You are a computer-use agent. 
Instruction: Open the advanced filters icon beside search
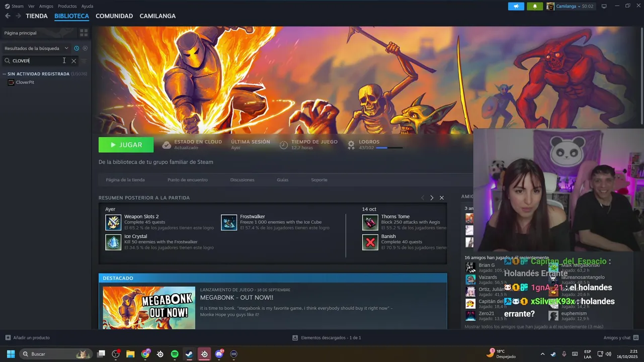[84, 61]
